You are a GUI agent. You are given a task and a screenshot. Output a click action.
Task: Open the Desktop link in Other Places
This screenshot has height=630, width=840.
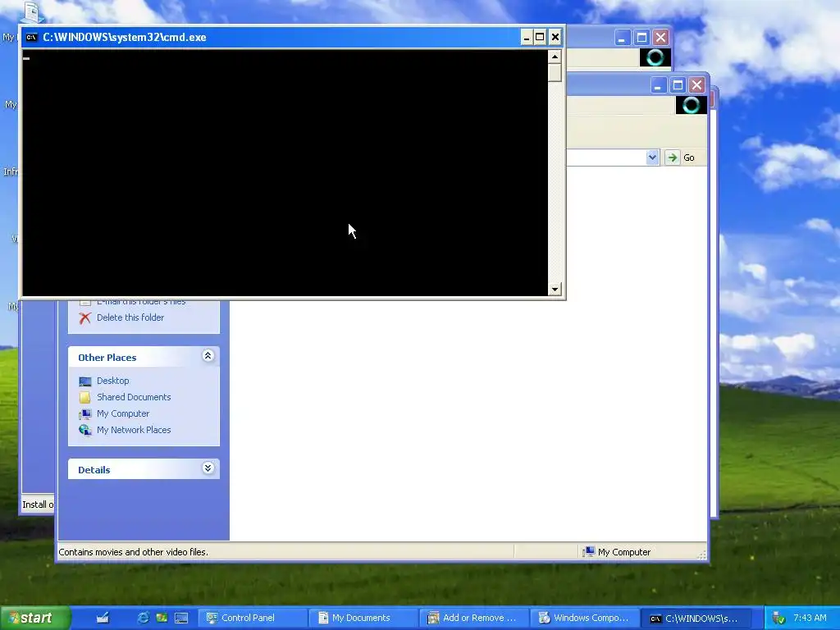[x=112, y=381]
